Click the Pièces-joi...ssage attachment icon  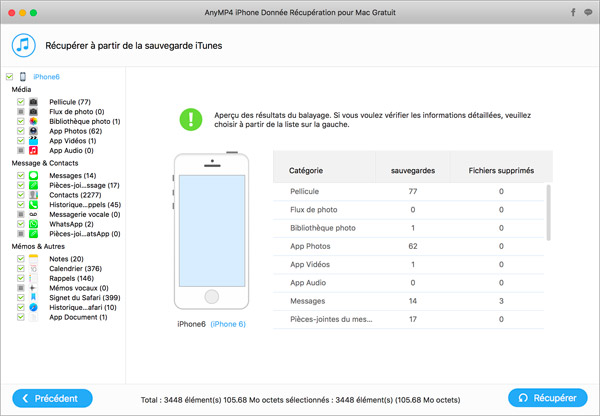33,185
